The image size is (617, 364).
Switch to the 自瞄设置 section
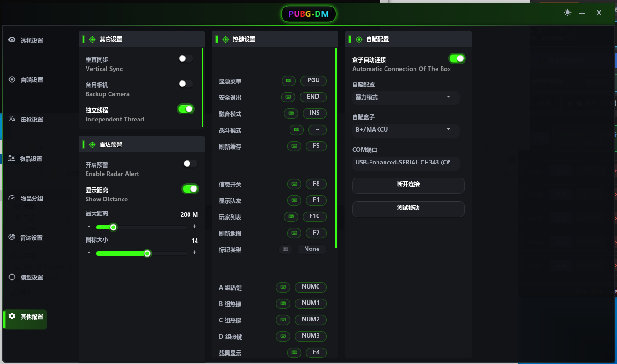26,80
